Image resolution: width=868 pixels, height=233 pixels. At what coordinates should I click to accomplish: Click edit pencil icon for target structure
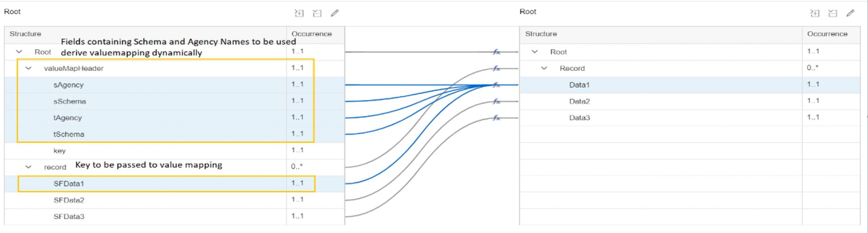point(850,13)
